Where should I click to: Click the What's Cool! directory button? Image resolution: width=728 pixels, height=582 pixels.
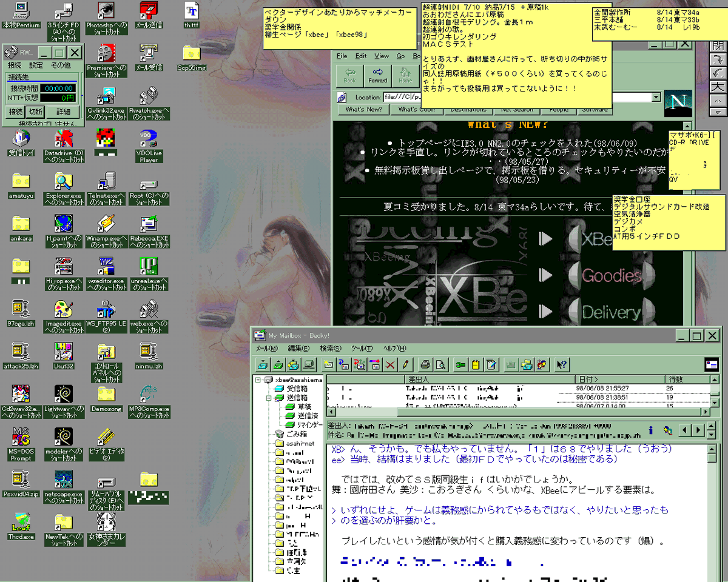(416, 110)
